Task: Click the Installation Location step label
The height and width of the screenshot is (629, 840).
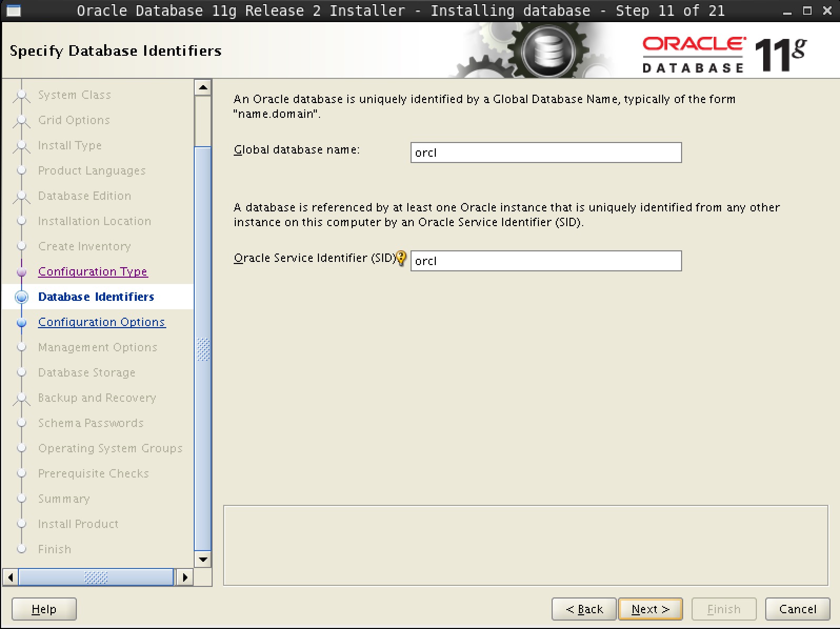Action: pos(95,221)
